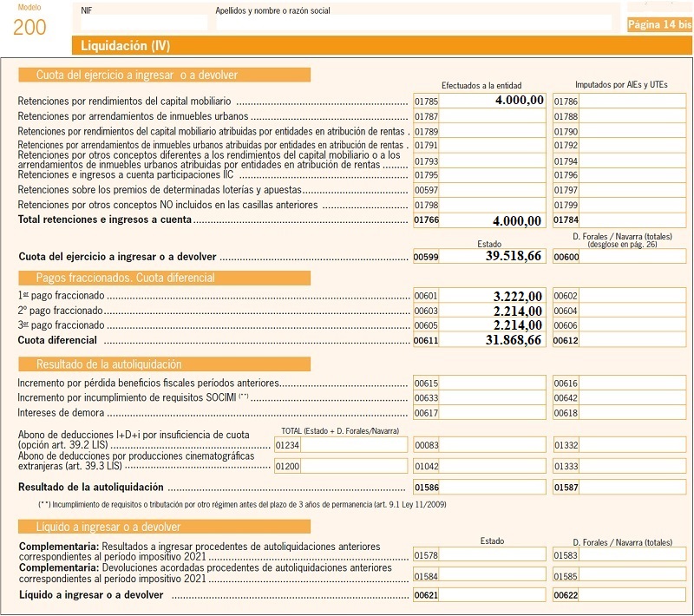Select field 00612 cuota diferencial foral
The height and width of the screenshot is (616, 694).
[x=632, y=340]
